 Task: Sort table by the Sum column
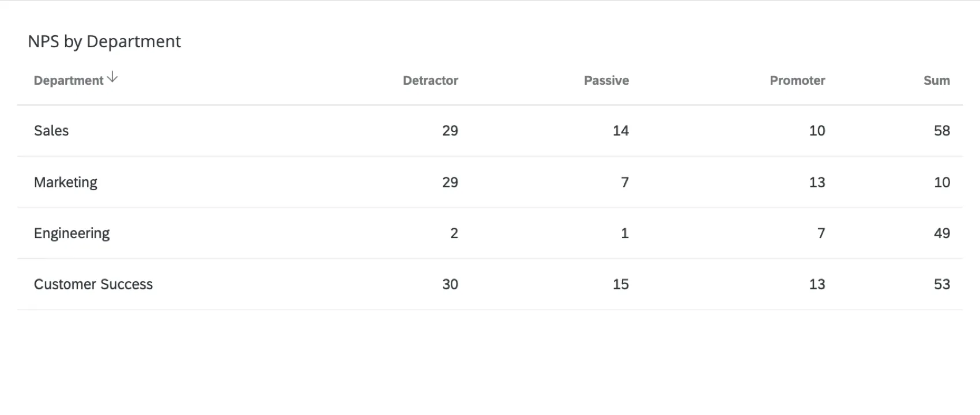point(936,81)
